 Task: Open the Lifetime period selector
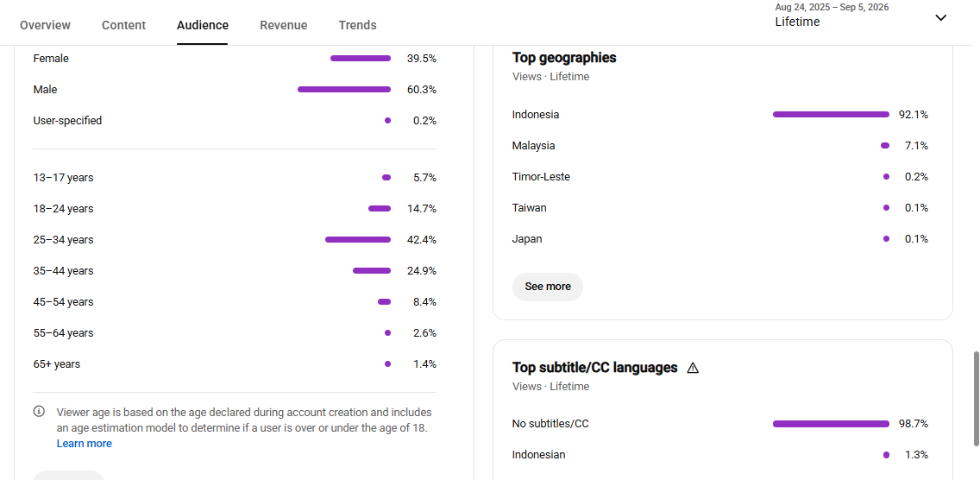[x=861, y=16]
